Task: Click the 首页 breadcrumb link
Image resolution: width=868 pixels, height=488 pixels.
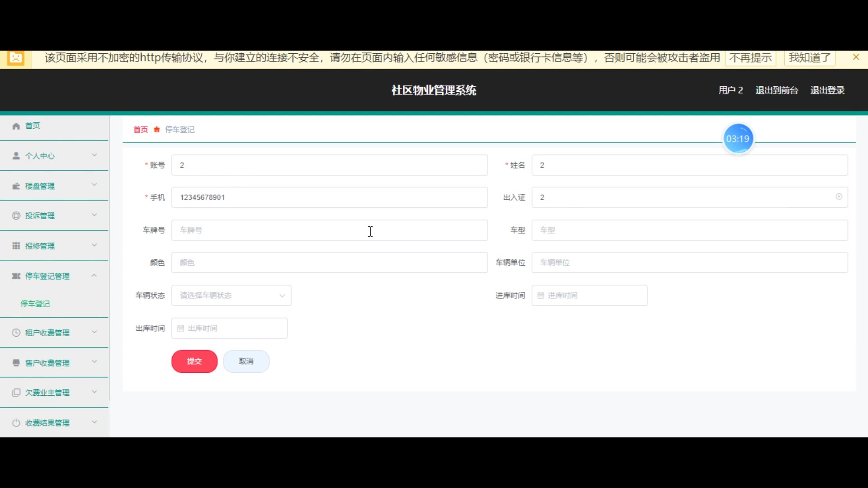Action: pos(141,130)
